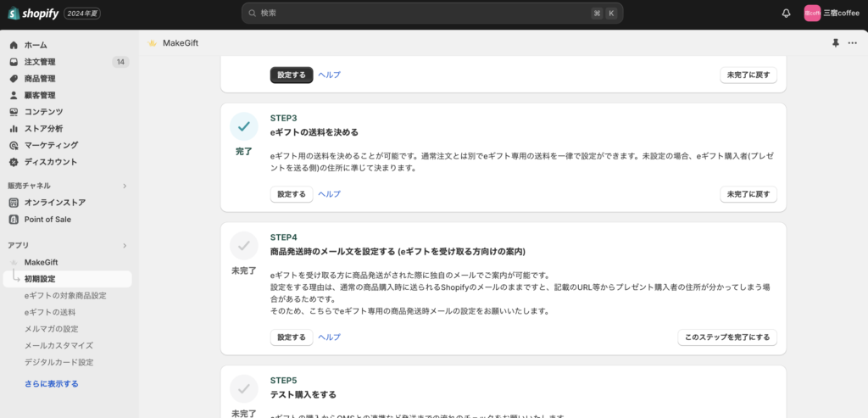This screenshot has width=868, height=418.
Task: Click the 顧客管理 person icon
Action: pyautogui.click(x=14, y=95)
